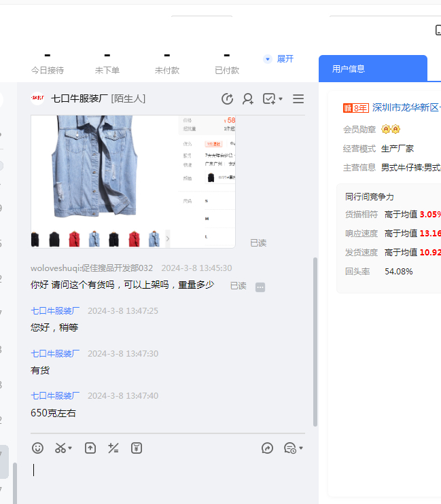The image size is (441, 504).
Task: Expand stats with the 展开 toggle
Action: (279, 59)
